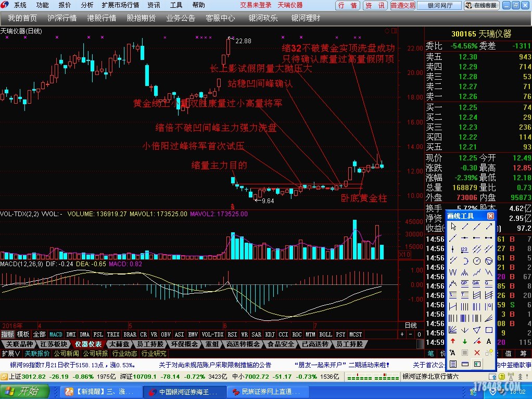
Task: Open the 功能 menu
Action: (x=42, y=5)
